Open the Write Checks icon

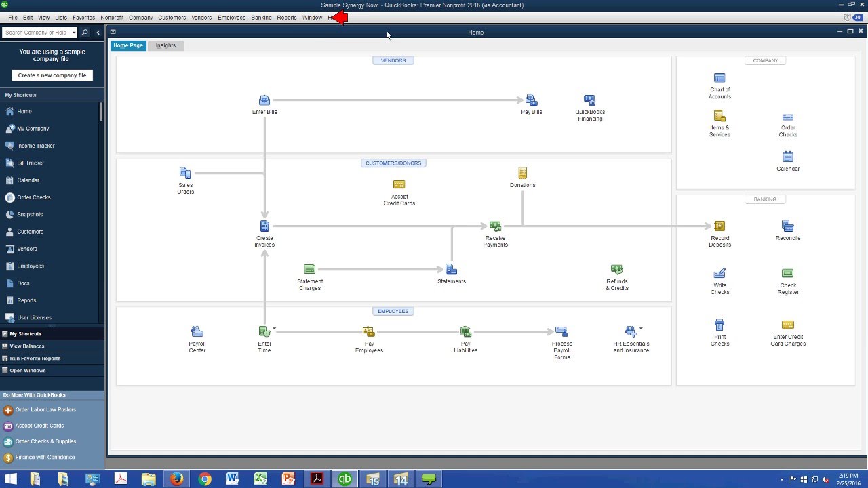pos(719,274)
